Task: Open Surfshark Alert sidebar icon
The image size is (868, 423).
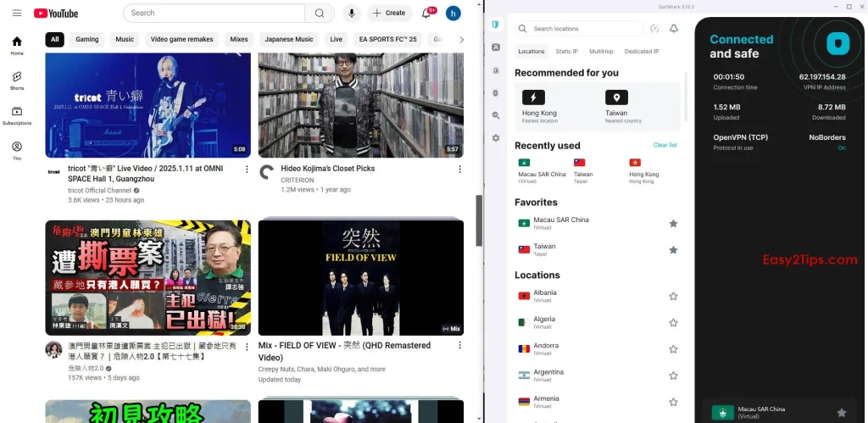Action: point(495,70)
